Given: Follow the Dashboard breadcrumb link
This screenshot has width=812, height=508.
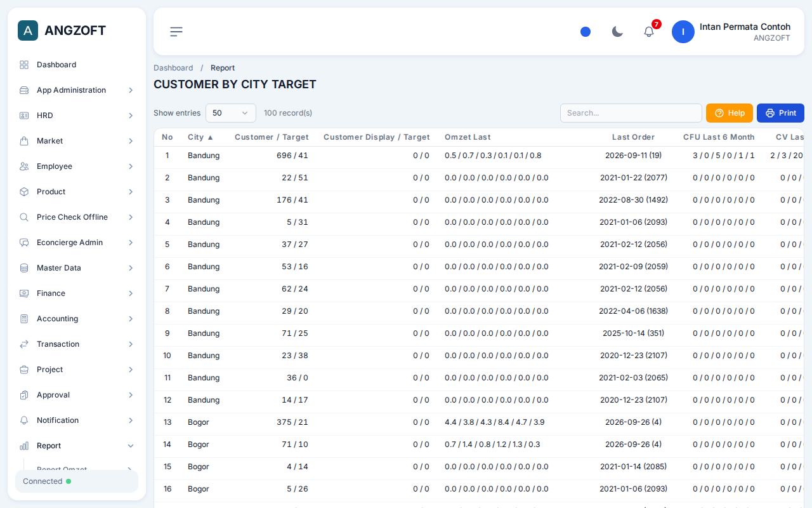Looking at the screenshot, I should click(x=173, y=68).
